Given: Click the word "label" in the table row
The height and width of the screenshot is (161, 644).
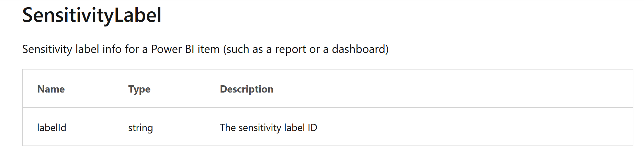Looking at the screenshot, I should point(294,128).
